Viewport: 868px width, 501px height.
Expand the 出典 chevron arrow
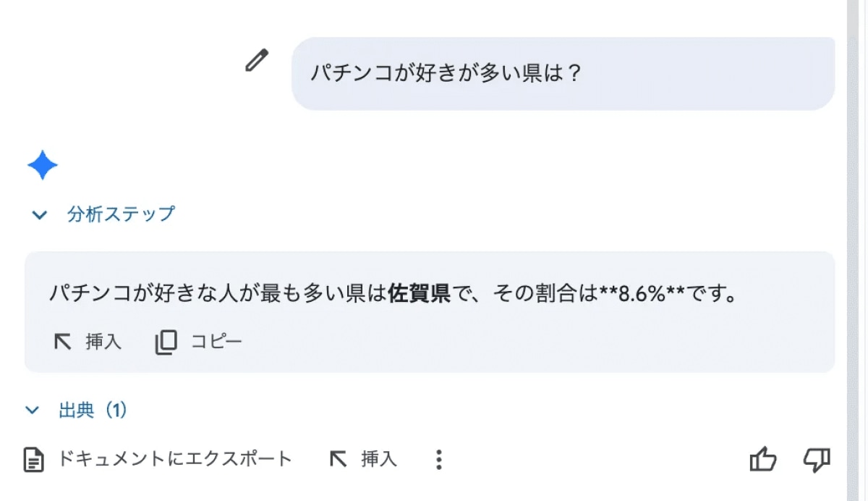[x=33, y=411]
